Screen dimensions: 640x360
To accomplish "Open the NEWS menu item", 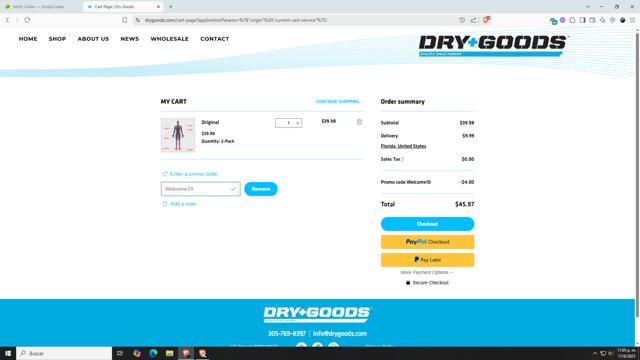I will [x=129, y=39].
